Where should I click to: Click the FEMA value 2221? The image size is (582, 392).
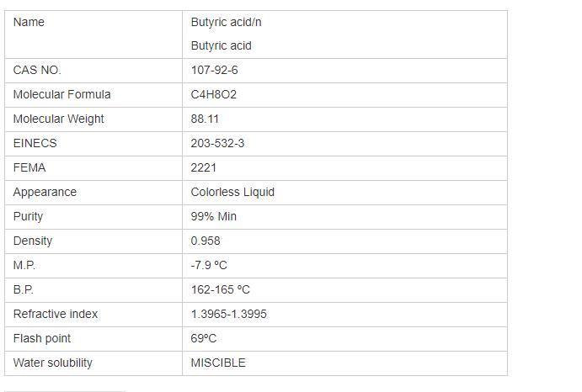pos(204,167)
